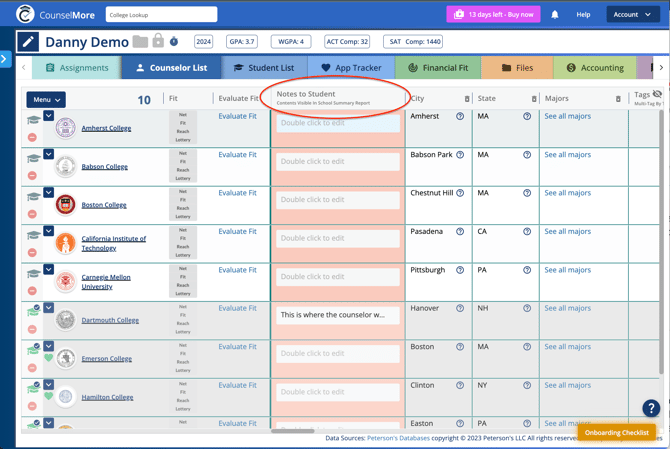Click the help icon beside state NH
This screenshot has height=449, width=670.
pos(527,308)
